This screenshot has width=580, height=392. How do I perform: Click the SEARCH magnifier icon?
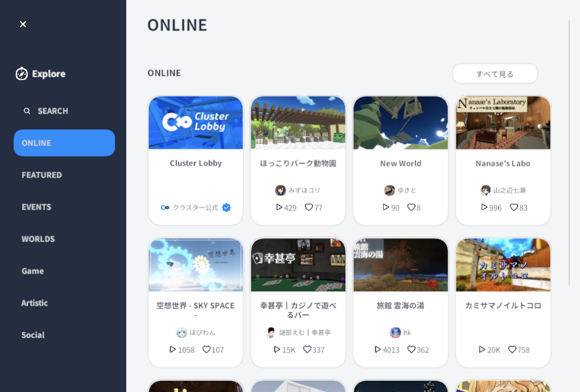tap(27, 111)
